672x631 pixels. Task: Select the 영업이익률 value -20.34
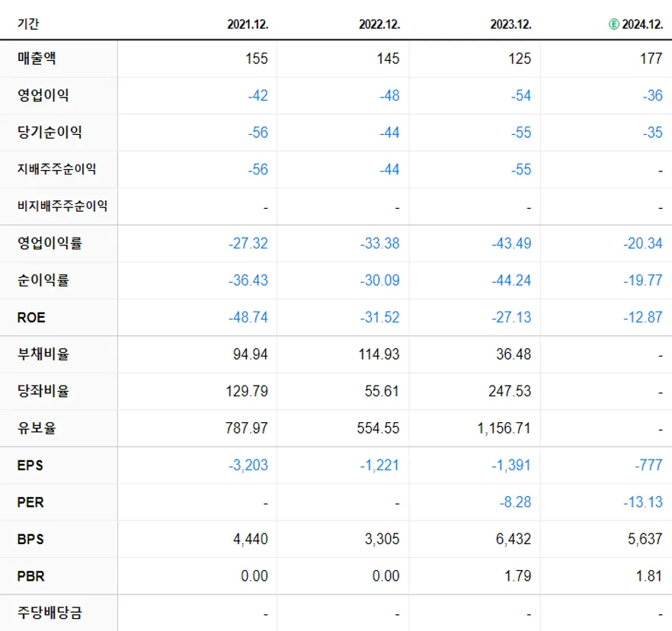(x=643, y=244)
